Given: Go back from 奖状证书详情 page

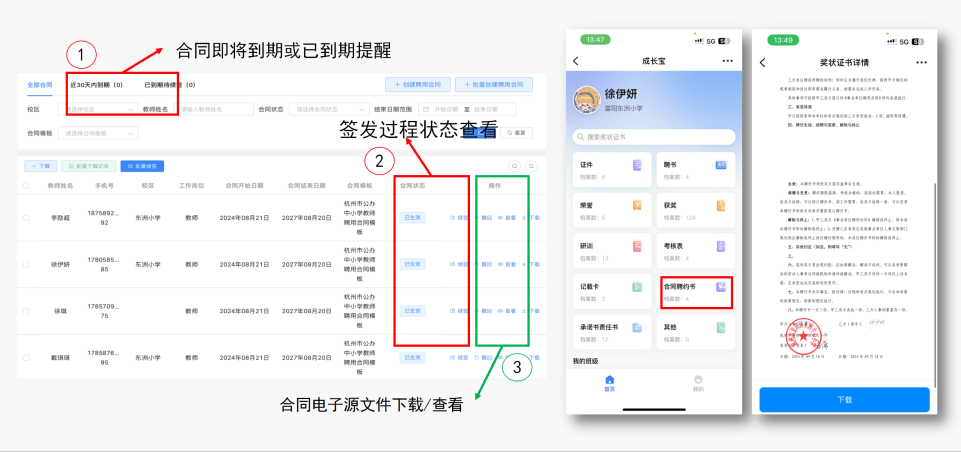Looking at the screenshot, I should tap(763, 62).
